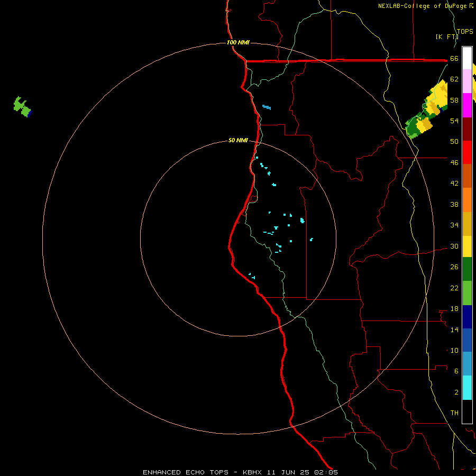This screenshot has height=476, width=476.
Task: Click the [K FT] units label
Action: [x=447, y=36]
